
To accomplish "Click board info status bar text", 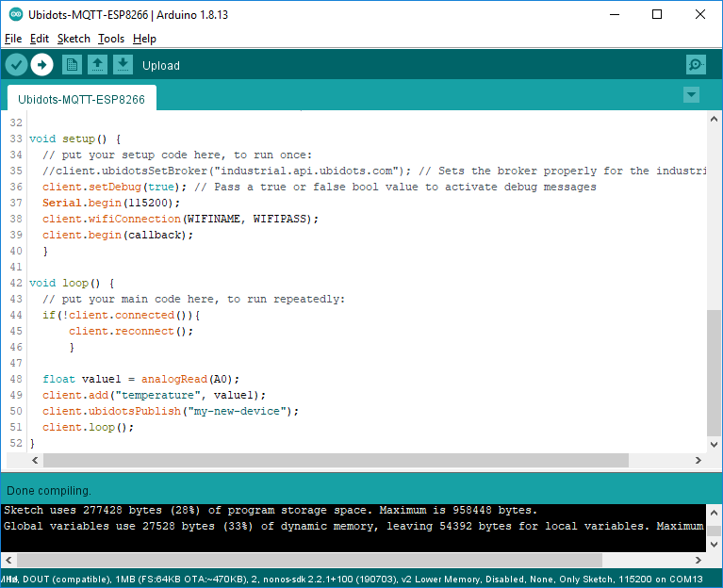I will click(352, 580).
